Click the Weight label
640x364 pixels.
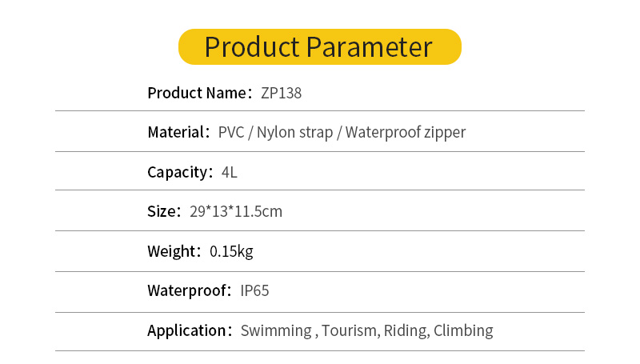tap(173, 251)
